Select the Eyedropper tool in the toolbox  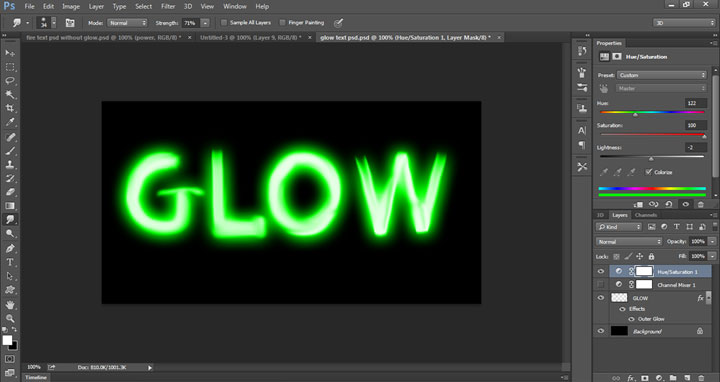(x=10, y=122)
